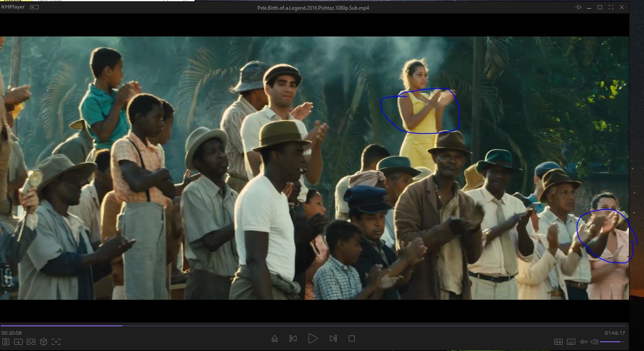Image resolution: width=644 pixels, height=351 pixels.
Task: Toggle HW hardware acceleration
Action: (x=558, y=342)
